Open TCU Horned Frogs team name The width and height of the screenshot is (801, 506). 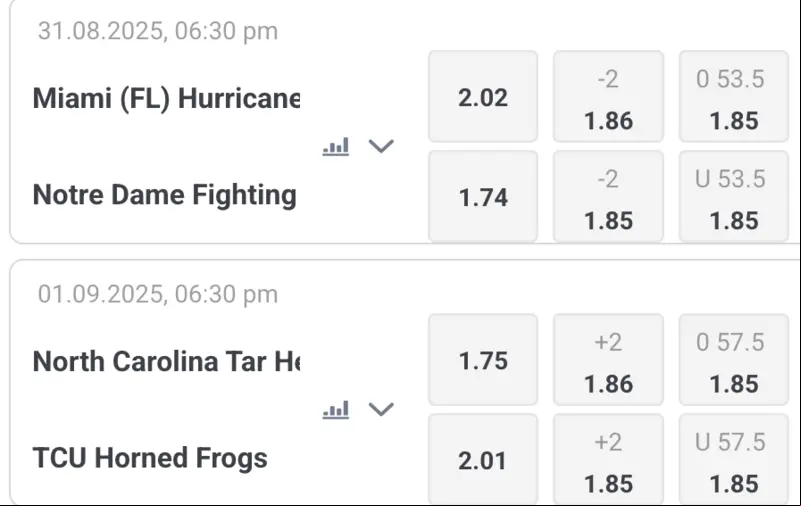click(x=150, y=457)
